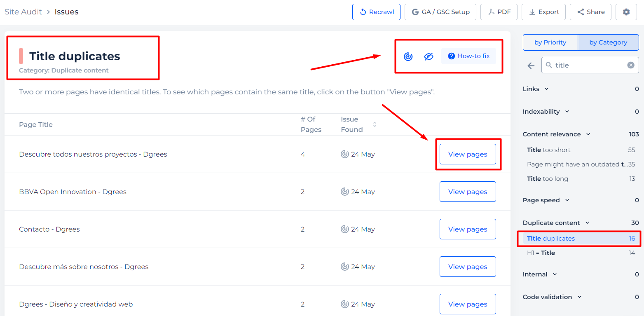Click the recrawl radar icon beside How-to fix
The width and height of the screenshot is (644, 316).
click(408, 56)
